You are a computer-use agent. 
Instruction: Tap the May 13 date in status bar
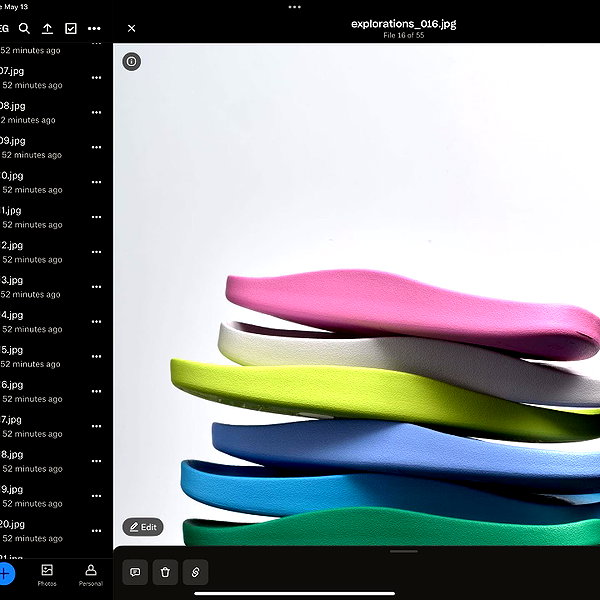tap(16, 7)
